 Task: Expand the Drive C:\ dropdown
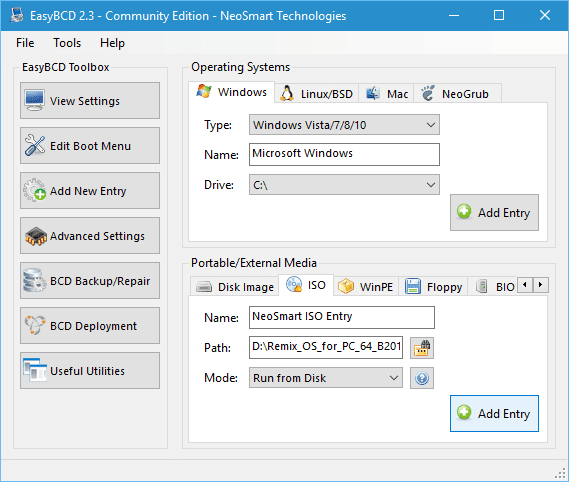[x=344, y=185]
